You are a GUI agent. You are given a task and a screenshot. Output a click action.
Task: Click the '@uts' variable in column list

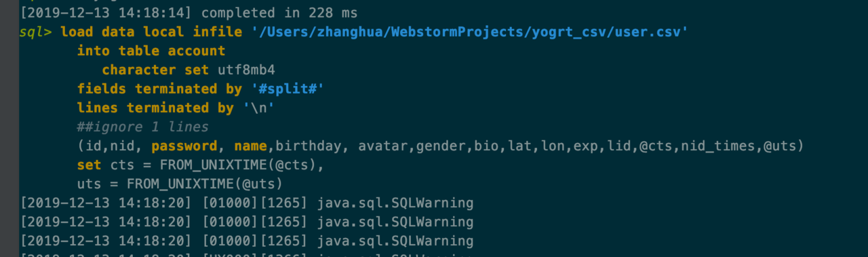pos(780,146)
